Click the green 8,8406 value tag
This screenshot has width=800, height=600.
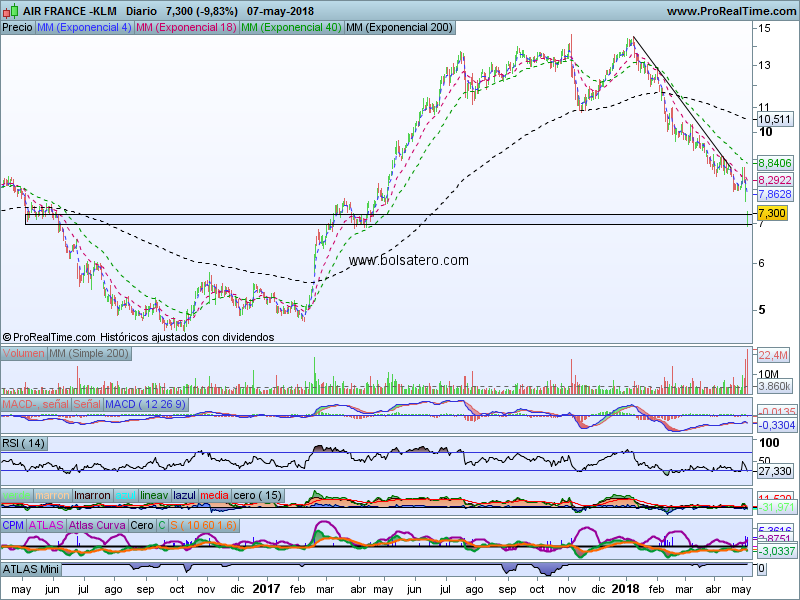tap(775, 163)
